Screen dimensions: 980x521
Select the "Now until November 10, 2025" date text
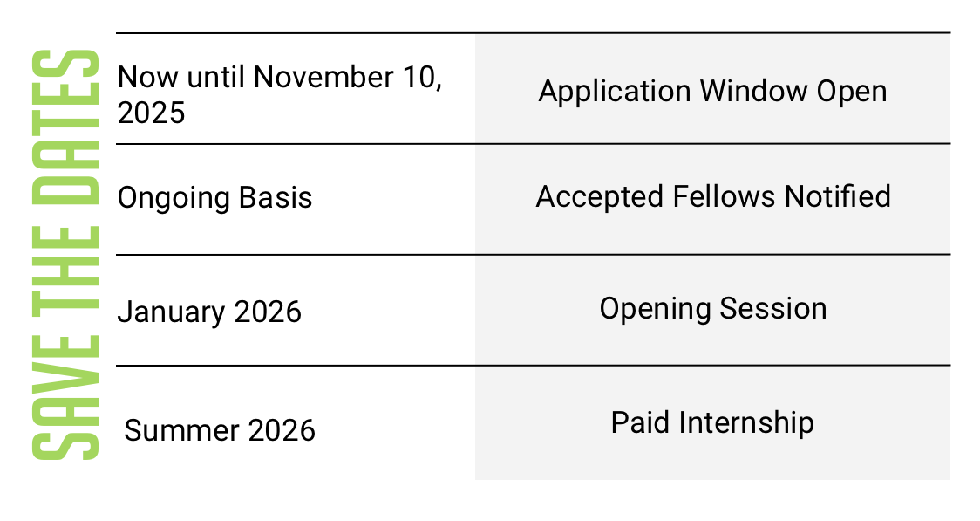pos(279,95)
